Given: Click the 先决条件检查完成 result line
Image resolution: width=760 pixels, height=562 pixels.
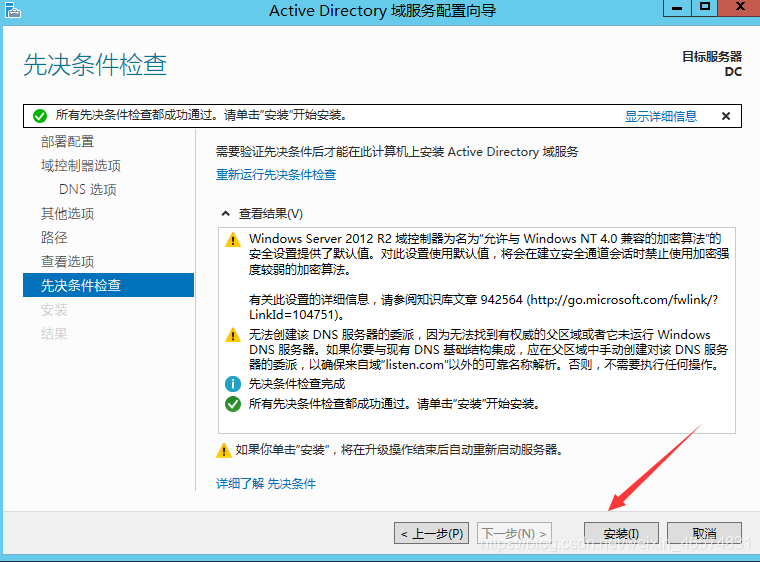Looking at the screenshot, I should click(297, 384).
